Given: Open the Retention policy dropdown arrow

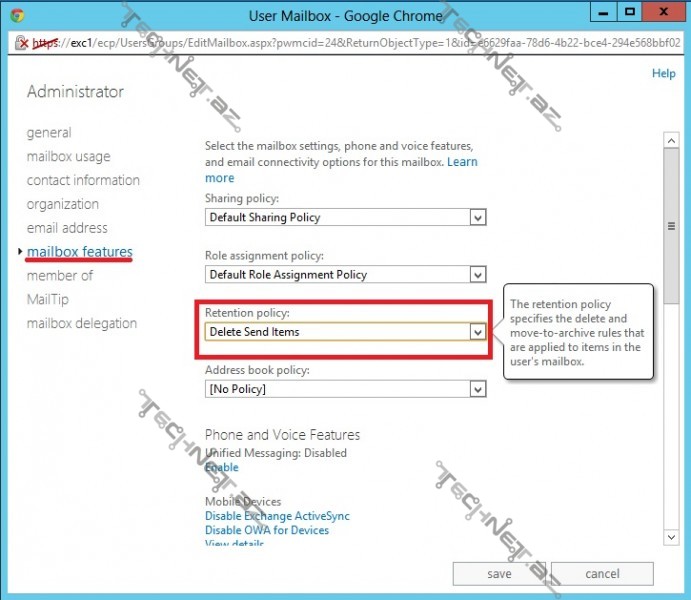Looking at the screenshot, I should [477, 332].
